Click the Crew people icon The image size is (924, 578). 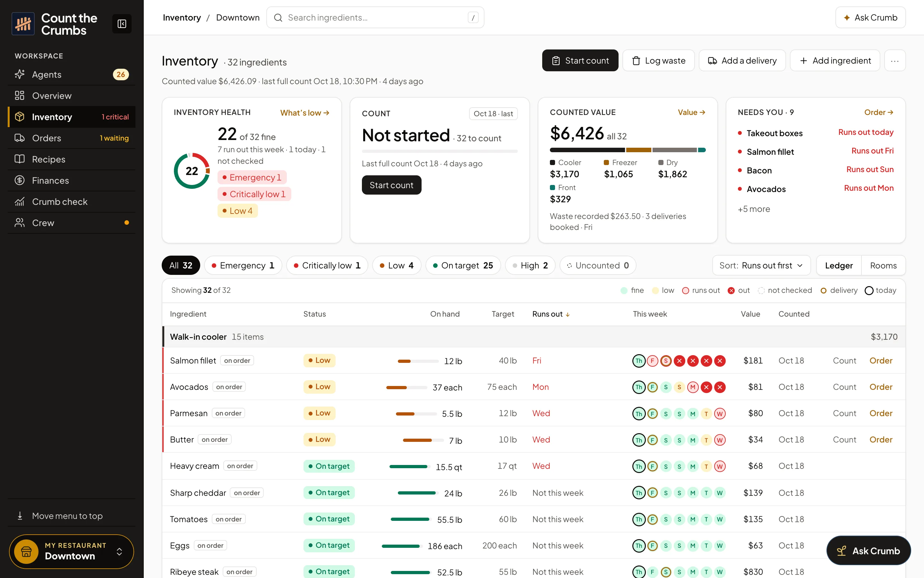[x=20, y=223]
